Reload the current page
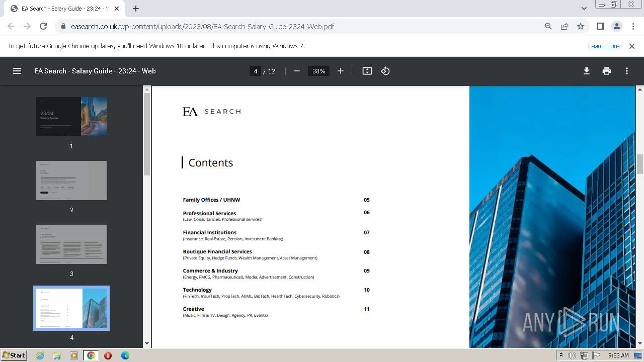This screenshot has width=644, height=362. point(43,26)
